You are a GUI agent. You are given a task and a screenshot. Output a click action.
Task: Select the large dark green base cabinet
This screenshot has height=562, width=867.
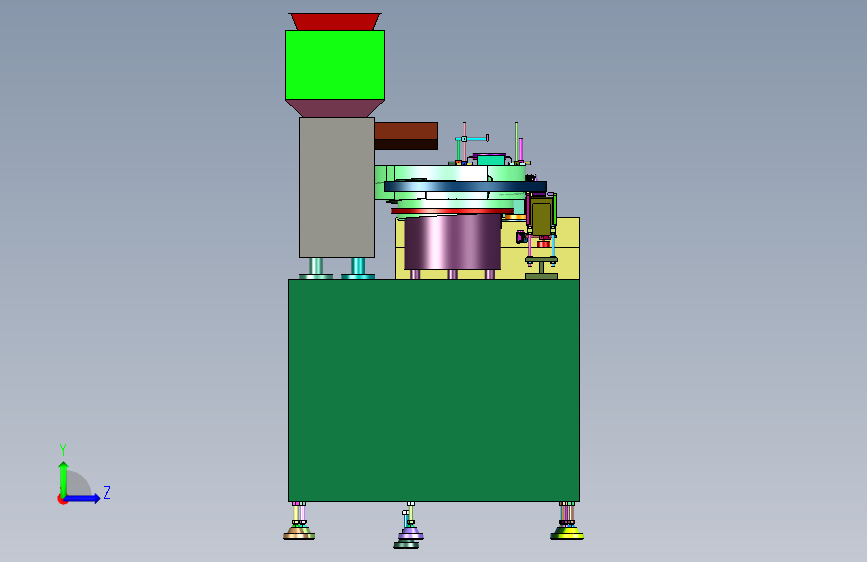434,391
